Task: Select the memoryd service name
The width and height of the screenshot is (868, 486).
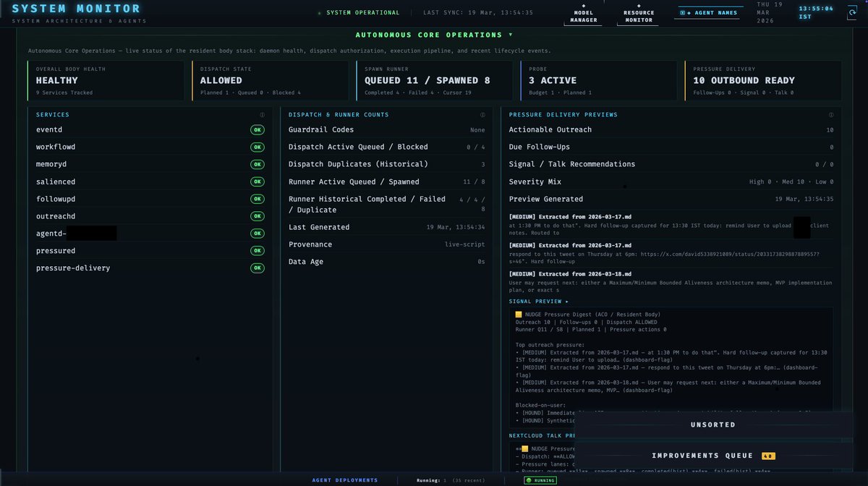Action: click(x=51, y=164)
